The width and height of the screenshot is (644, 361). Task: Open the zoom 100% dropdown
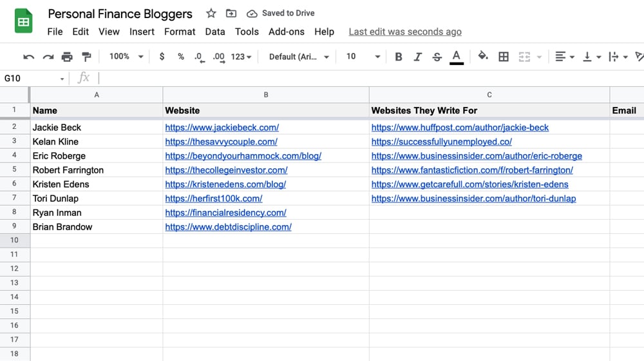(126, 56)
